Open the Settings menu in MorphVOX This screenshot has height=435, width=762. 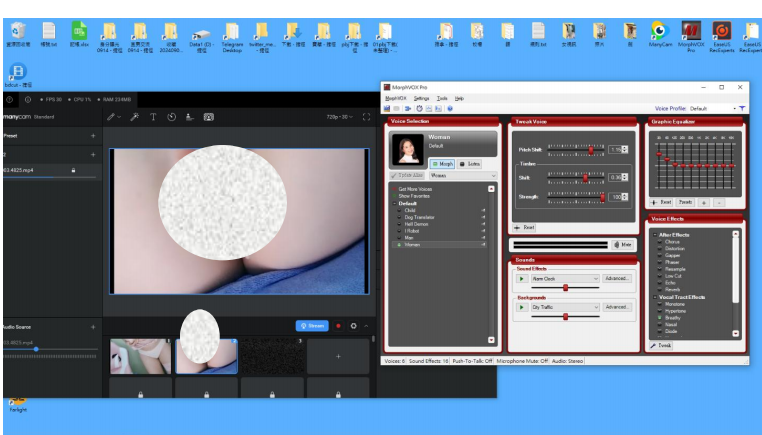421,98
